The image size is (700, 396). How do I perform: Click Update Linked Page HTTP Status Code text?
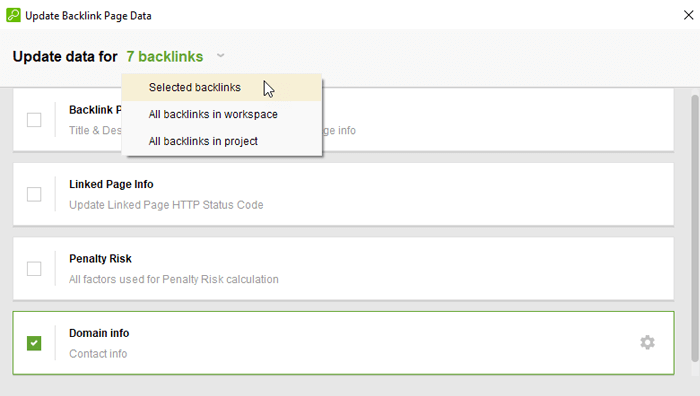pyautogui.click(x=166, y=205)
